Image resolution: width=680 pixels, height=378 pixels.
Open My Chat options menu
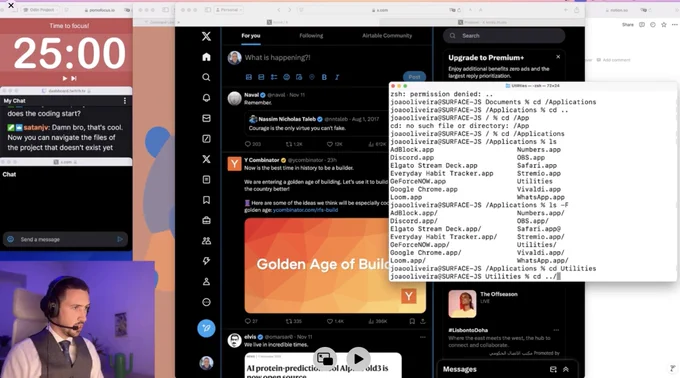[125, 101]
